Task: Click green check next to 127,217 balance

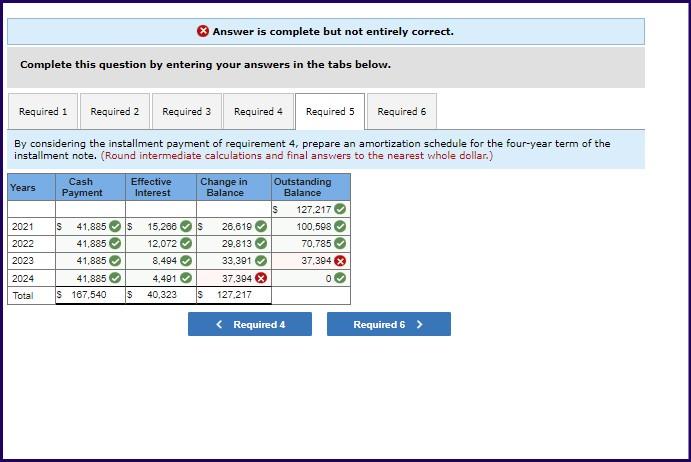Action: [340, 209]
